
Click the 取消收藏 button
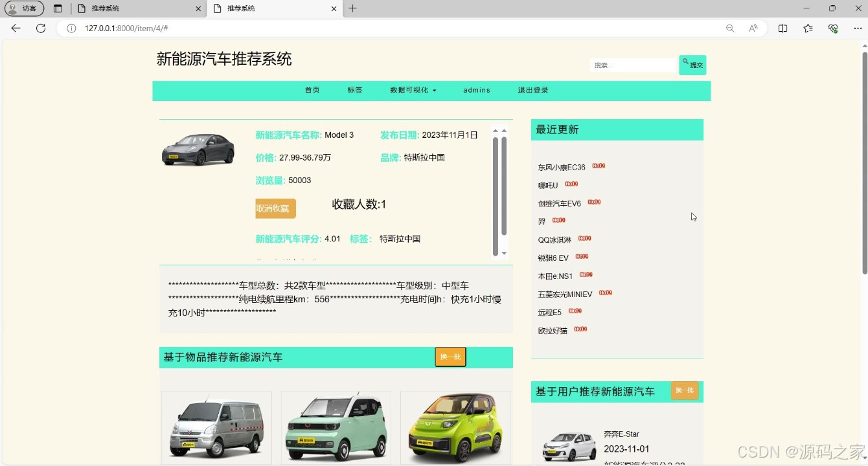(x=275, y=208)
